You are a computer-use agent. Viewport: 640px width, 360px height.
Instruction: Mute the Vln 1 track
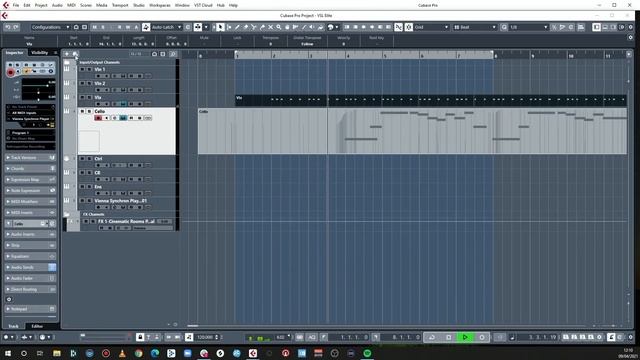(x=82, y=69)
